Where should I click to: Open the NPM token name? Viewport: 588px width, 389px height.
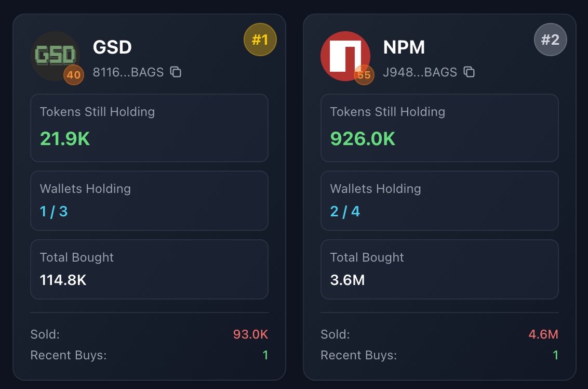coord(404,47)
